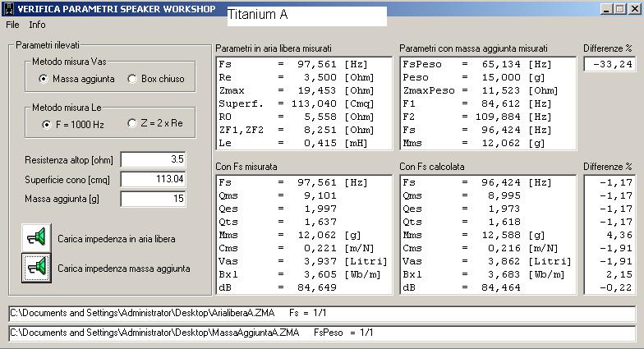This screenshot has width=644, height=349.
Task: Click the Carica impedenza in aria libera label
Action: click(x=117, y=238)
